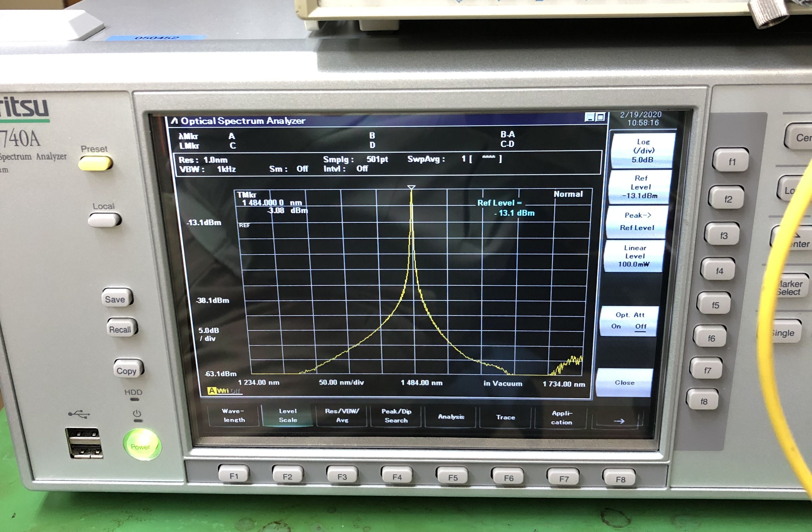
Task: Push bottom hardware key F2
Action: pyautogui.click(x=288, y=474)
